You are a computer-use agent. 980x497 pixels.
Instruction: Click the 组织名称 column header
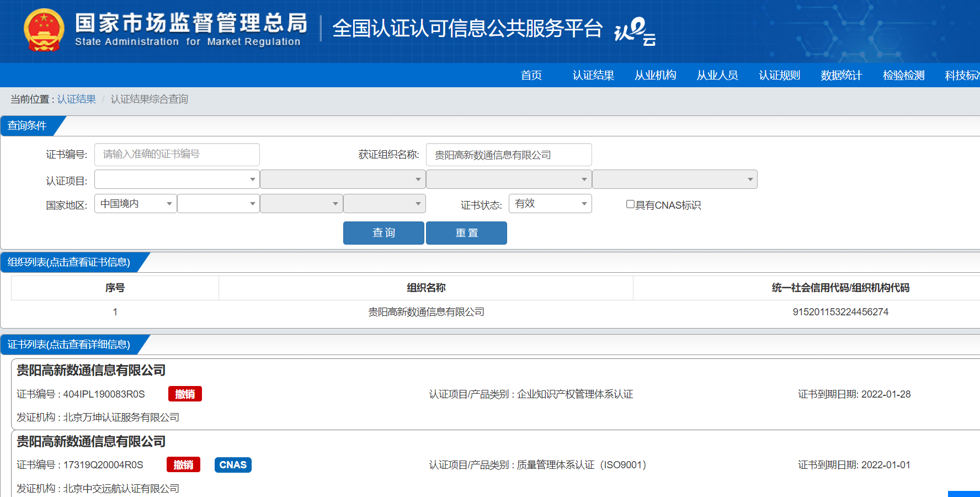[x=426, y=288]
